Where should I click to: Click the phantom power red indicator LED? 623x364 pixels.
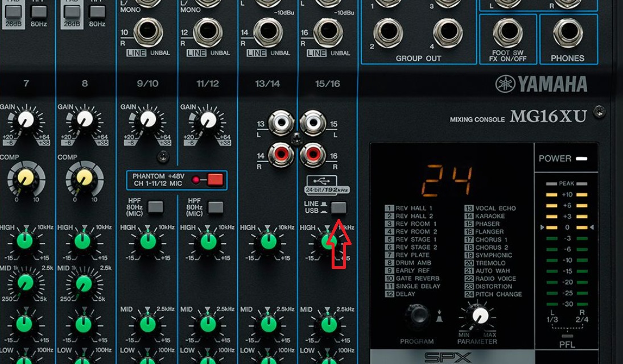click(x=196, y=180)
